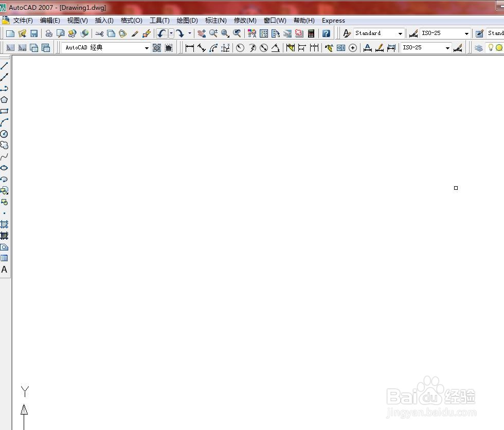Click the Redo arrow
The image size is (504, 430).
click(x=180, y=33)
